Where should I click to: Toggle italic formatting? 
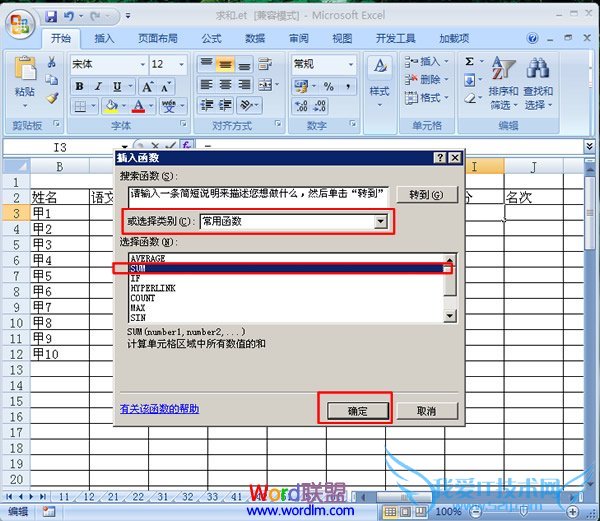coord(98,86)
